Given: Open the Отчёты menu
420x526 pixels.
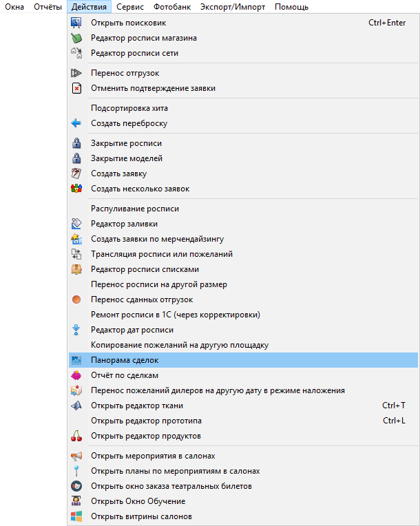Looking at the screenshot, I should pos(48,7).
